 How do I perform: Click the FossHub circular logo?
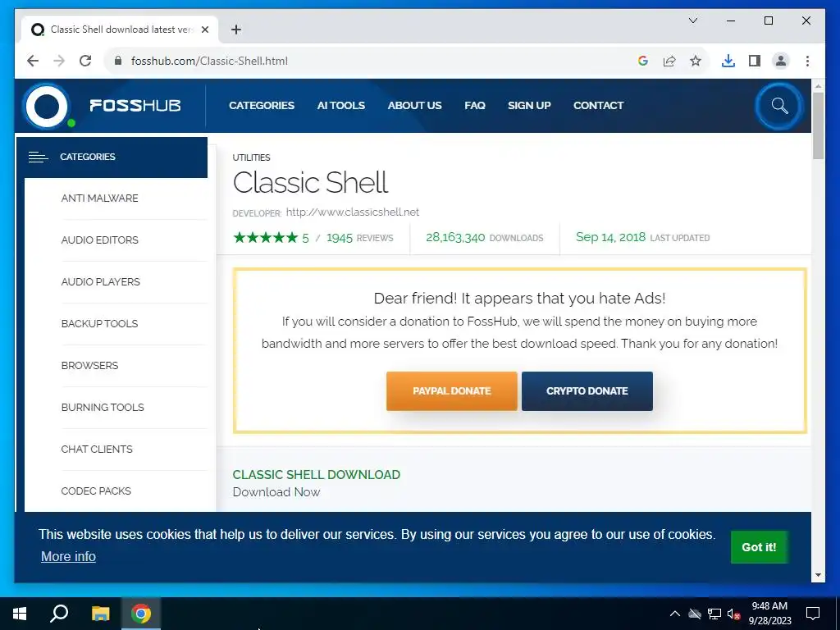47,106
